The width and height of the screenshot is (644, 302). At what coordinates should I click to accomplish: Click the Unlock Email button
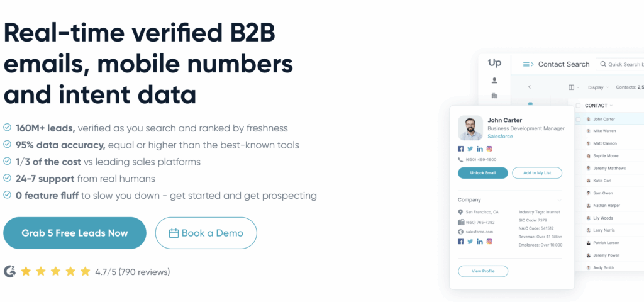(x=483, y=173)
